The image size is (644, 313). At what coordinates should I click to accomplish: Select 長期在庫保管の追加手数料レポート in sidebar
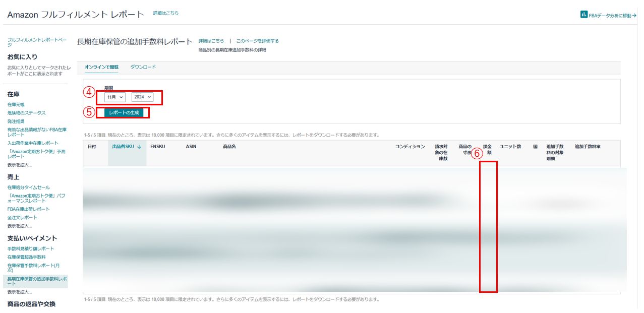[36, 281]
